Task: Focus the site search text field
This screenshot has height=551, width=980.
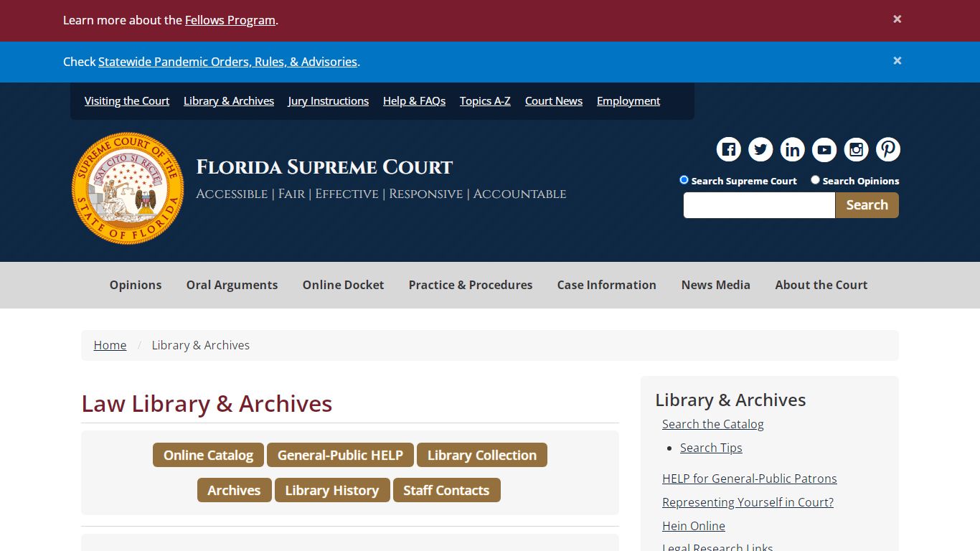Action: [759, 205]
